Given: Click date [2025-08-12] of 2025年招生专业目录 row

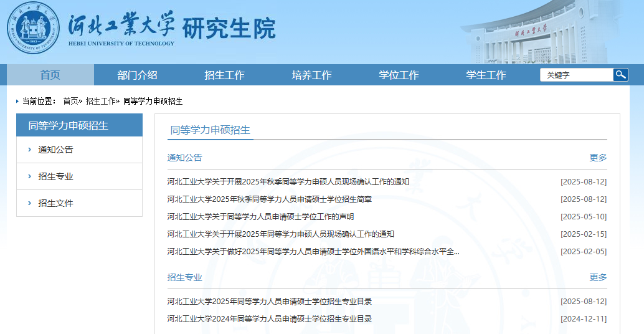Looking at the screenshot, I should 584,302.
